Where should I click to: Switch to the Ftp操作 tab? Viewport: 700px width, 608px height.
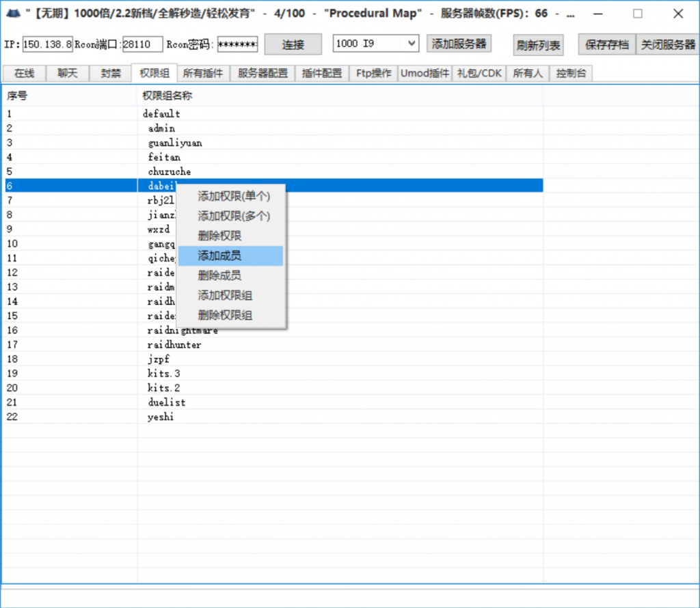point(373,73)
